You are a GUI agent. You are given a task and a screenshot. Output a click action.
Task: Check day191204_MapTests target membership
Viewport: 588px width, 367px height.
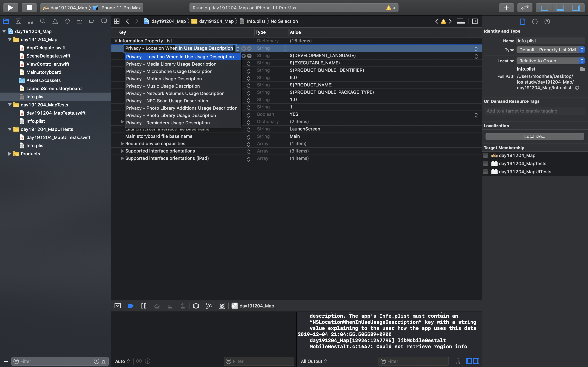[x=486, y=164]
